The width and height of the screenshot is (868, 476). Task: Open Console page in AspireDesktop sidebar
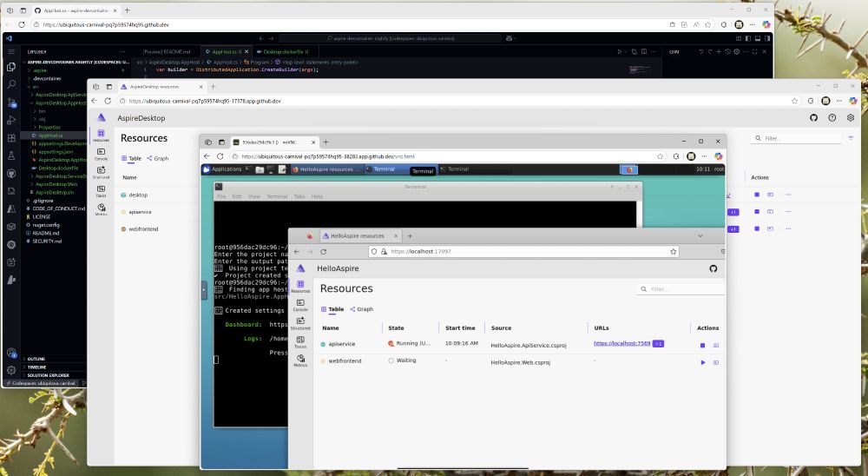[101, 154]
